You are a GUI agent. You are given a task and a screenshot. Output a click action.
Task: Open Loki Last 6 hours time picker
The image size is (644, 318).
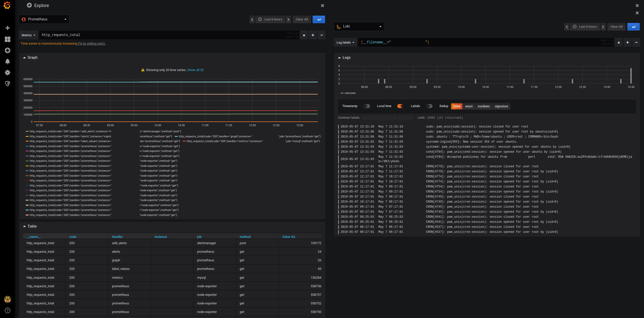pos(585,27)
